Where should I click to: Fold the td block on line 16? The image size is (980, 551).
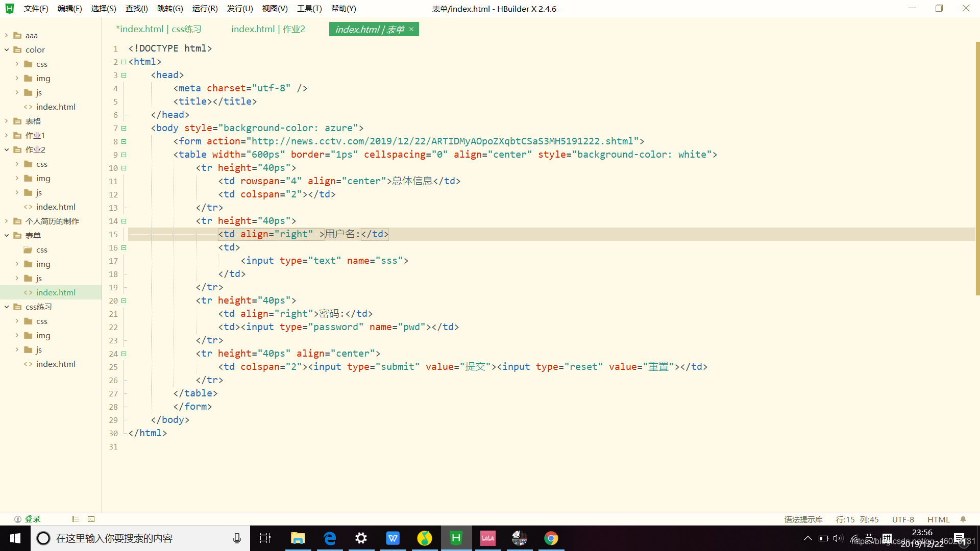[124, 247]
